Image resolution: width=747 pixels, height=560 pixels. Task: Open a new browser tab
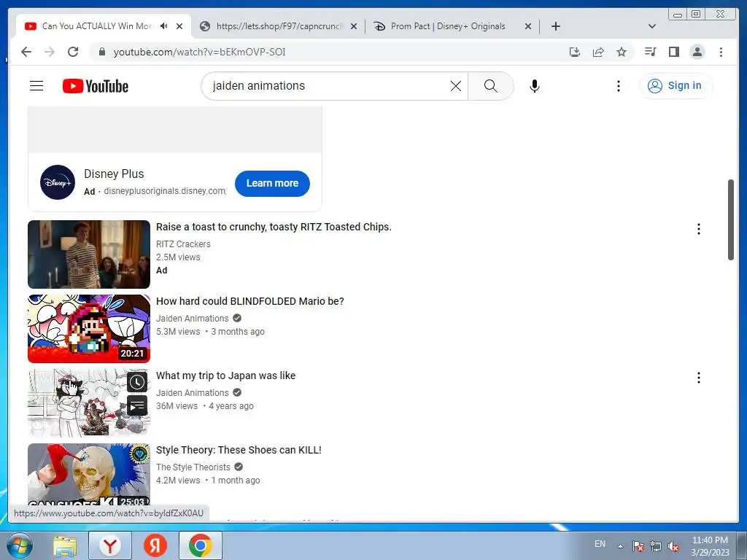click(x=555, y=26)
